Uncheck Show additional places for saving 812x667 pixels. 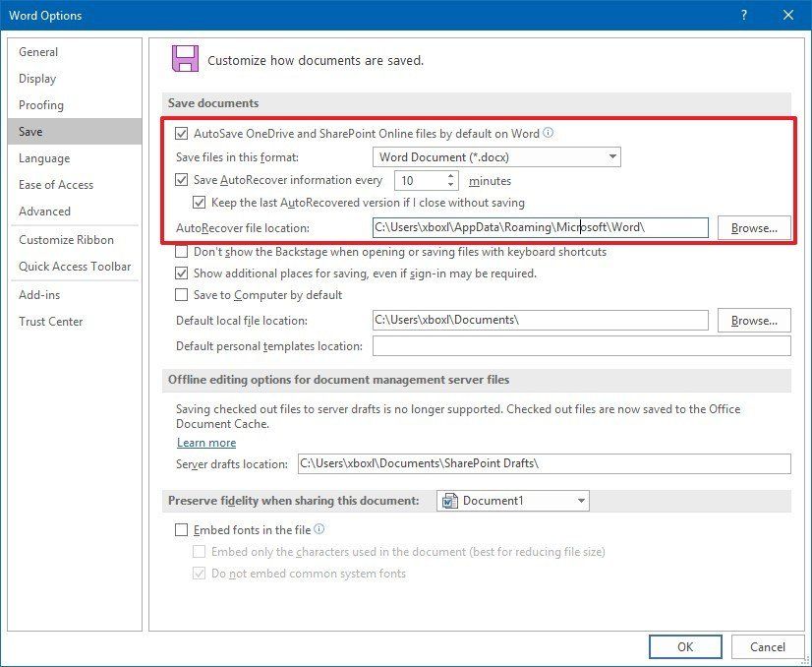coord(182,273)
